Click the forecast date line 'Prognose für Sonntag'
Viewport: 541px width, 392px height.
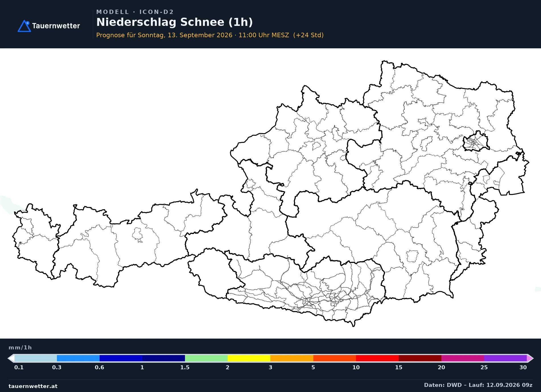pyautogui.click(x=210, y=35)
